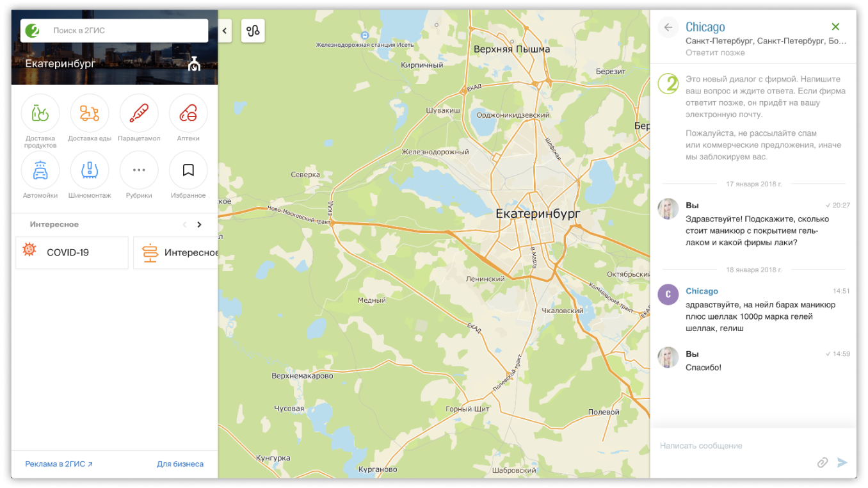868x488 pixels.
Task: Click the city emblem icon next to Екатеринбург
Action: click(x=194, y=64)
